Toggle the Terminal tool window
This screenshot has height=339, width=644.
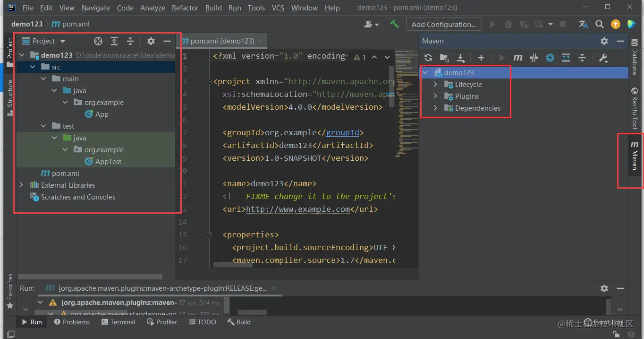(x=118, y=322)
